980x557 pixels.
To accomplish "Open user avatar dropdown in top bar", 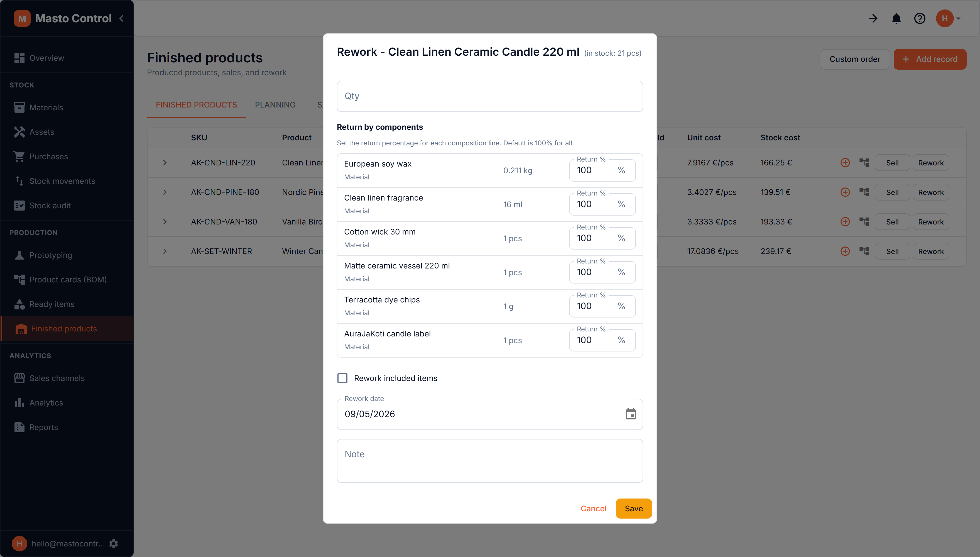I will coord(948,18).
